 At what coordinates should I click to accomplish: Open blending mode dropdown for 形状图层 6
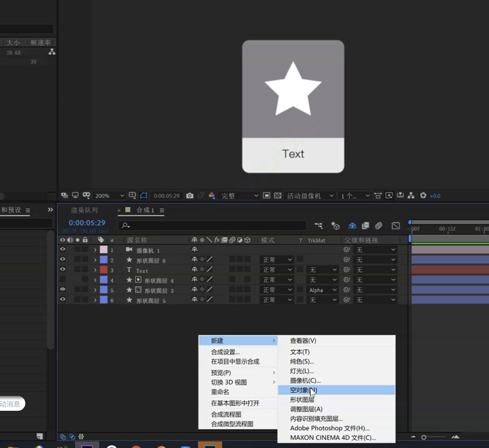coord(277,260)
